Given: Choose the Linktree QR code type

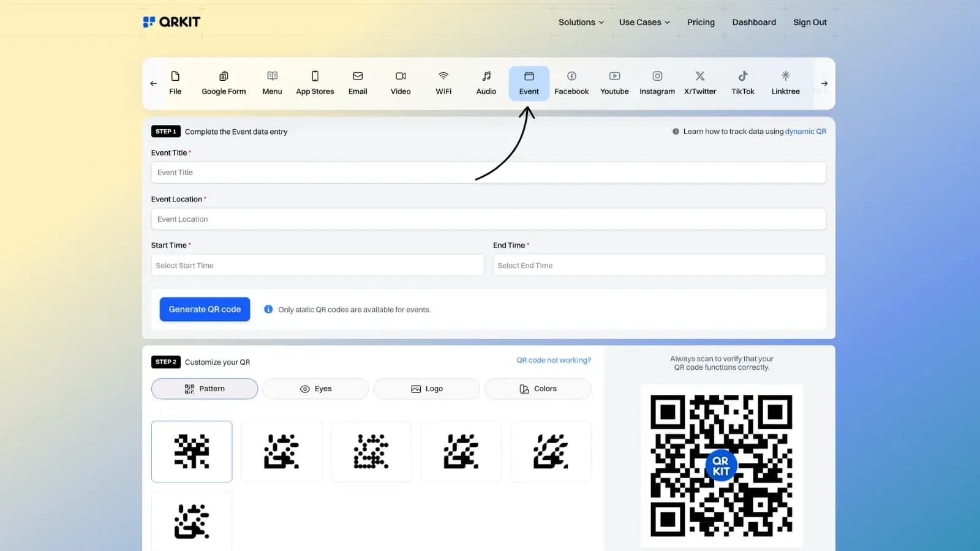Looking at the screenshot, I should pyautogui.click(x=785, y=83).
